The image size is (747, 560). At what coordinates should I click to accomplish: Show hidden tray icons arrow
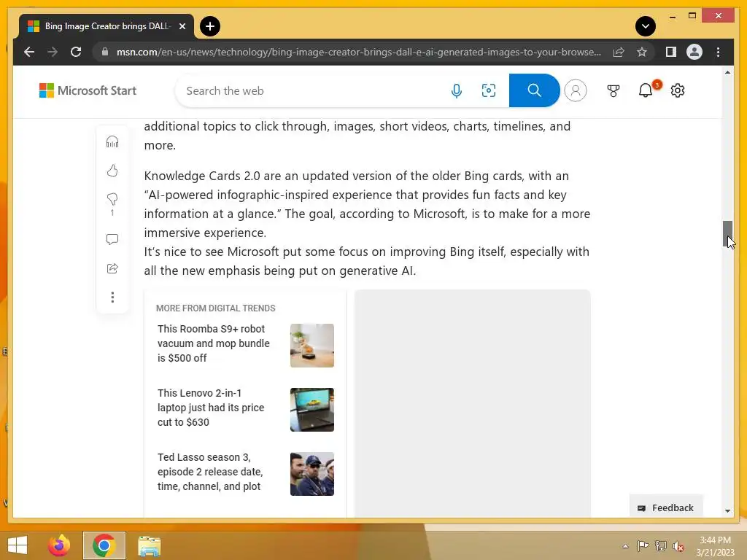[625, 546]
